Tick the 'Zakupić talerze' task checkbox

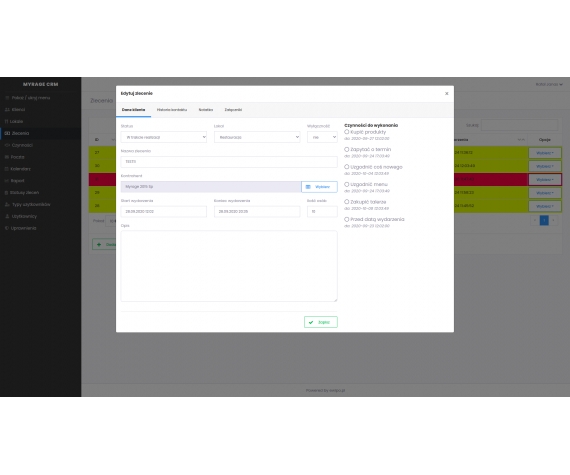coord(346,202)
